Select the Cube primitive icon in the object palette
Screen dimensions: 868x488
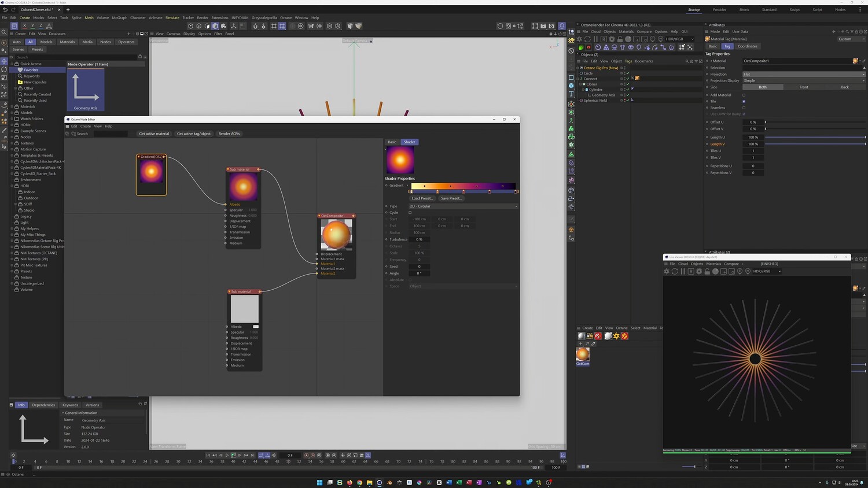pos(571,86)
